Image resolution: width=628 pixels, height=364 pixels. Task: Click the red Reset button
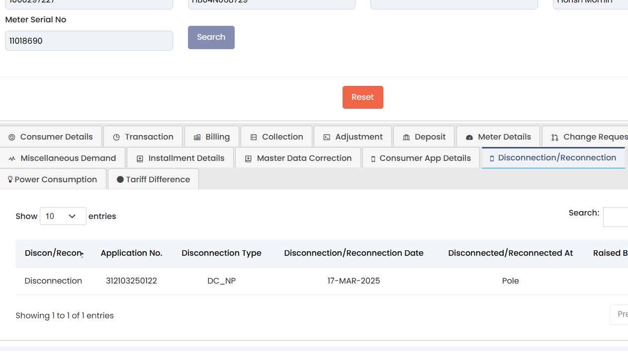363,97
